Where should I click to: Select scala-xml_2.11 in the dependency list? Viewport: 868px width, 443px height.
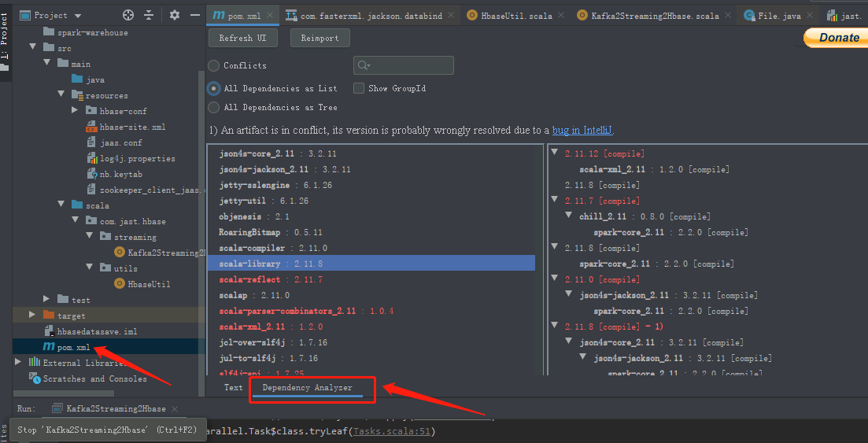(x=371, y=327)
